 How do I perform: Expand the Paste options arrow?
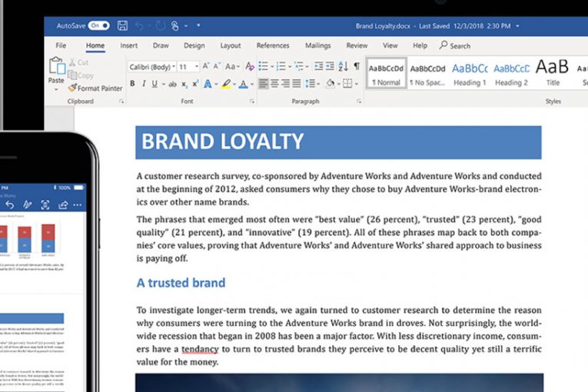coord(56,90)
